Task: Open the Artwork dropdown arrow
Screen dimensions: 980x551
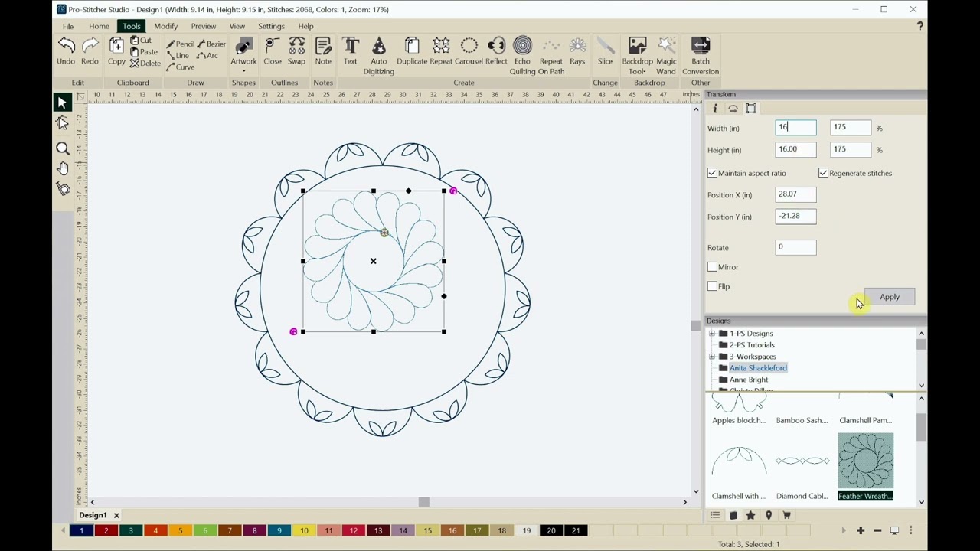Action: 243,71
